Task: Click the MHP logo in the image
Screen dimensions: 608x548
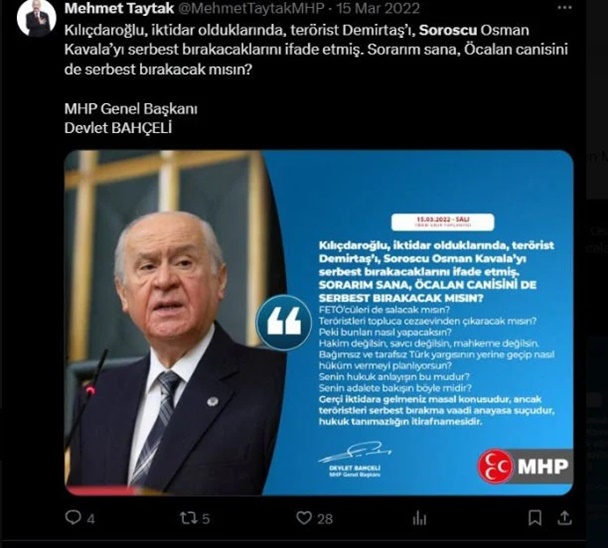Action: pyautogui.click(x=525, y=466)
